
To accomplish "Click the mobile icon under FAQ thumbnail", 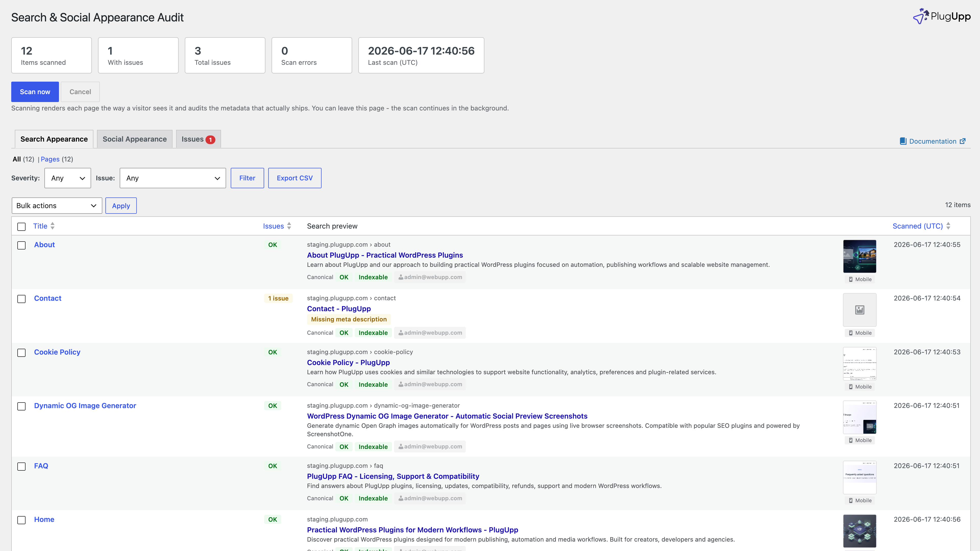I will [851, 500].
